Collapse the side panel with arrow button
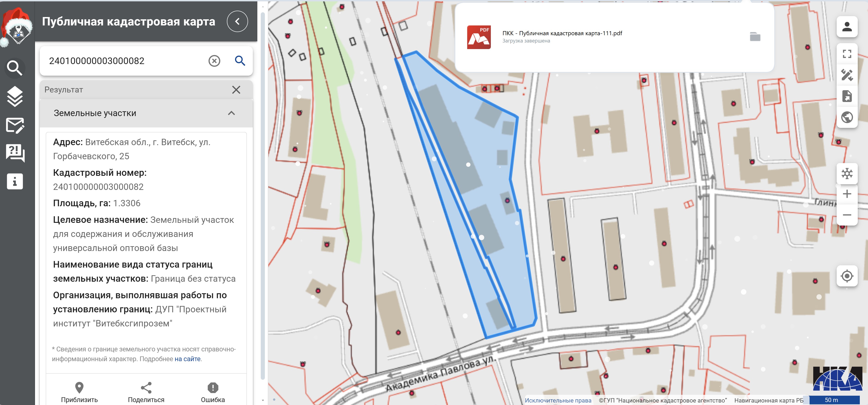 click(237, 22)
